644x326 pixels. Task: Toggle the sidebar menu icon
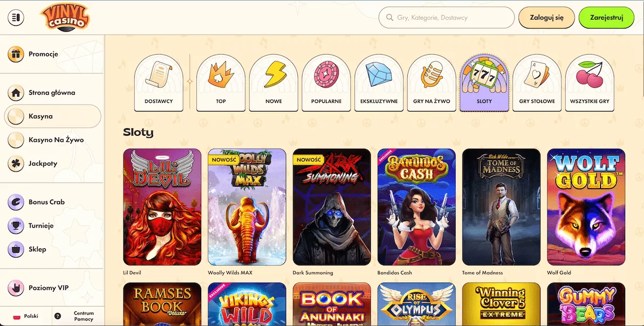[16, 18]
